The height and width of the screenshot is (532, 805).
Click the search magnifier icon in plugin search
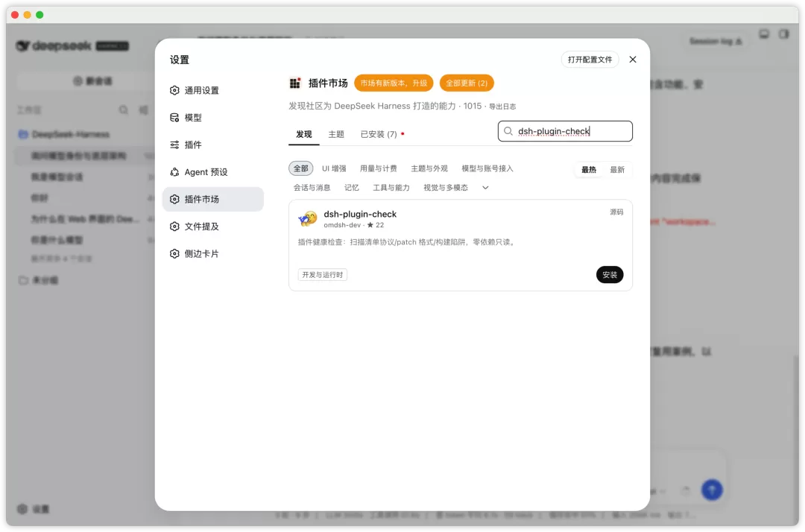click(x=508, y=131)
